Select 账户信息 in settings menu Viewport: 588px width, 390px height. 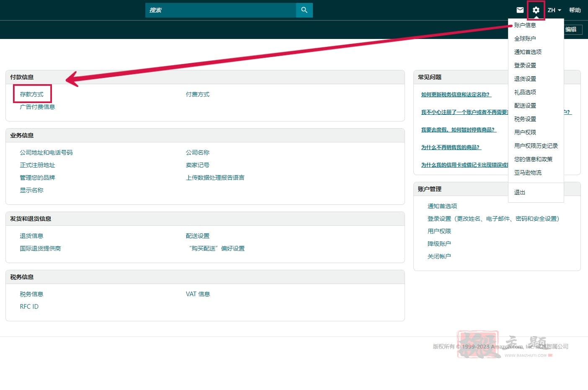point(525,25)
